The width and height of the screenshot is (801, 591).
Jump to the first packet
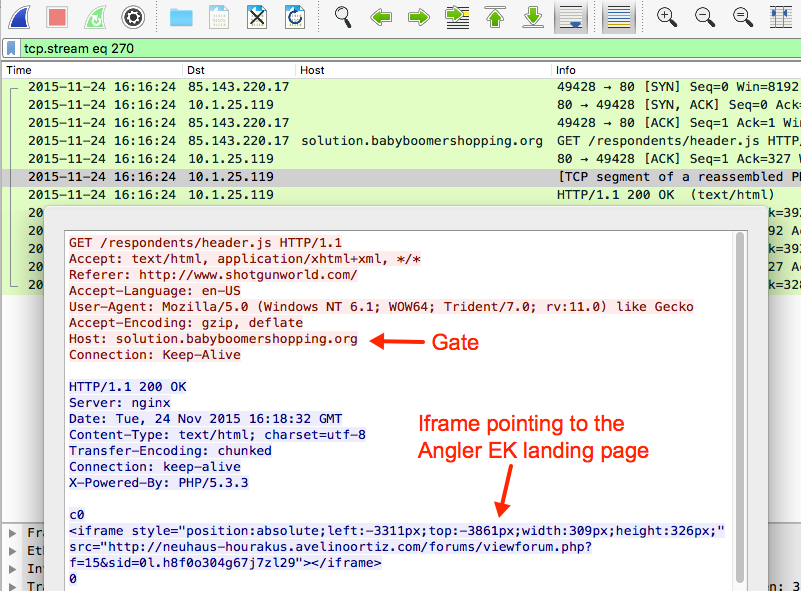tap(495, 17)
